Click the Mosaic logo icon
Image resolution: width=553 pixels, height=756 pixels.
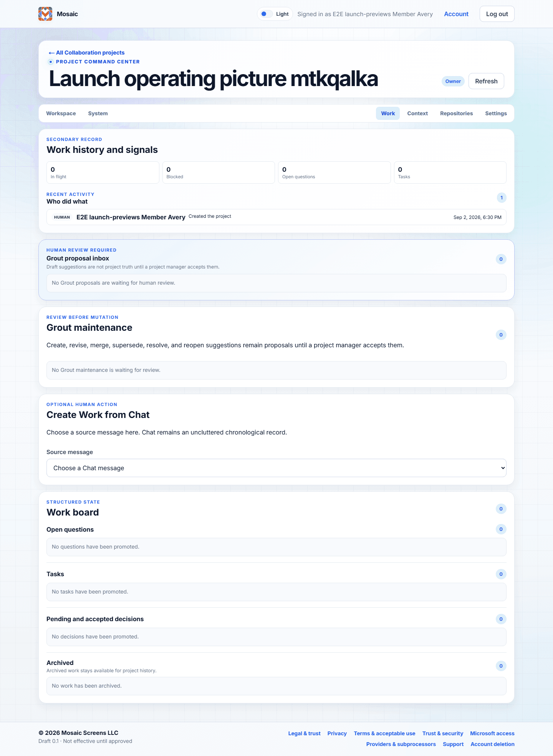(45, 14)
